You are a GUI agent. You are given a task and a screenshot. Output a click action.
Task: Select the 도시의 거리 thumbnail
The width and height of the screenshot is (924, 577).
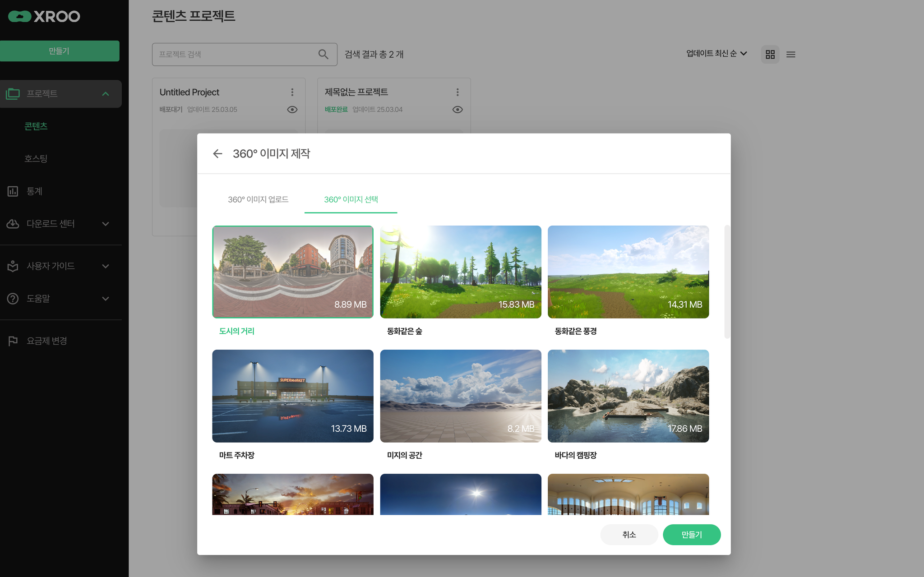pos(293,272)
